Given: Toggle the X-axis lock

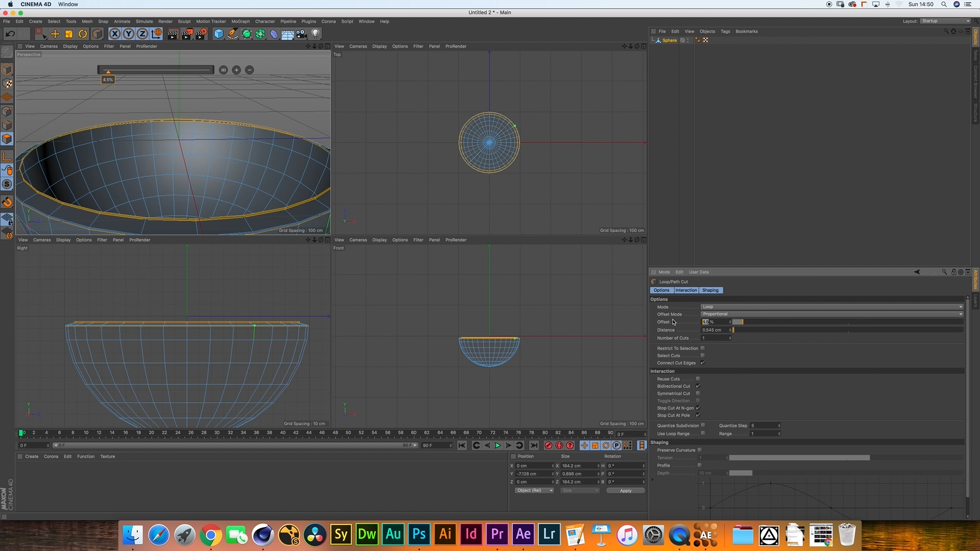Looking at the screenshot, I should (115, 34).
